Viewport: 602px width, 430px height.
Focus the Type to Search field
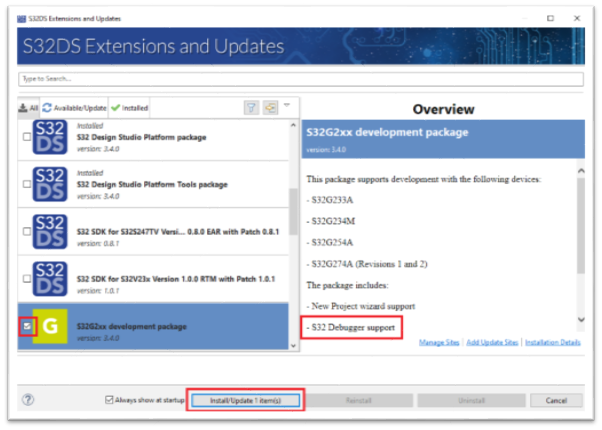[x=301, y=79]
